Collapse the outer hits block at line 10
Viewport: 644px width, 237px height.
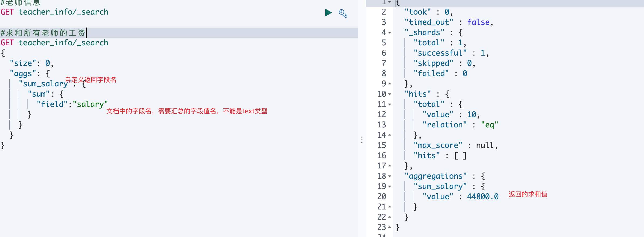click(390, 94)
